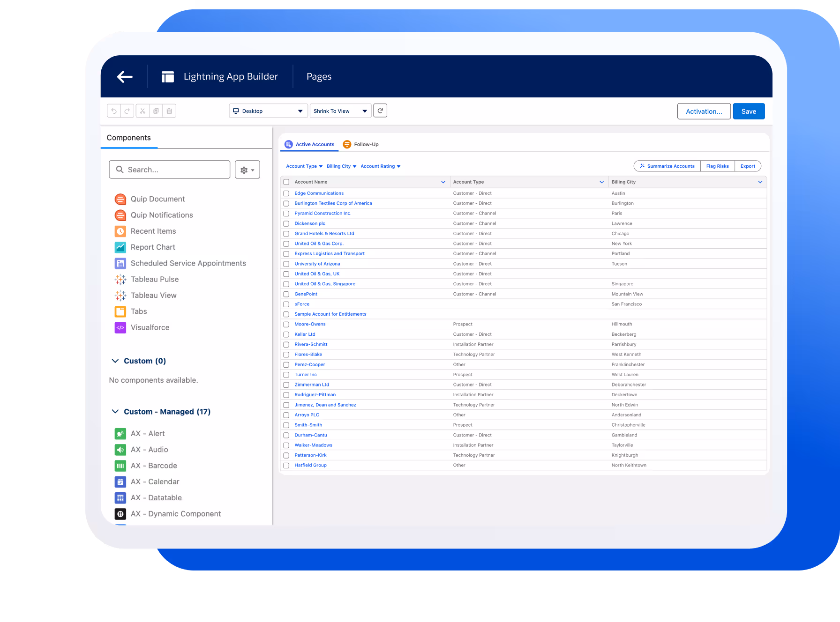The width and height of the screenshot is (840, 622).
Task: Open the United Oil & Gas, Singapore link
Action: [325, 284]
